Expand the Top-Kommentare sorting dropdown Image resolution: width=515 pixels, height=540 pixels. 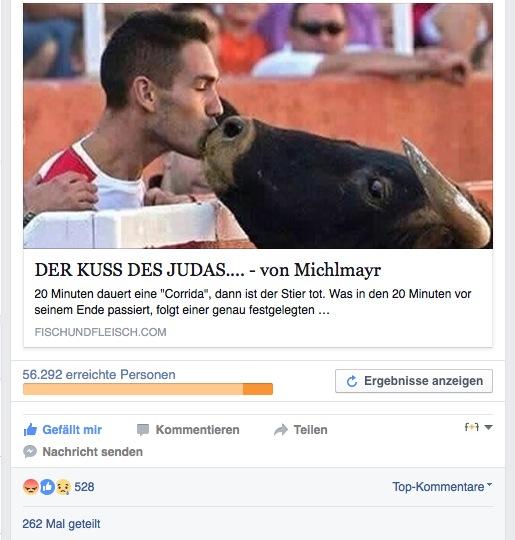[442, 487]
